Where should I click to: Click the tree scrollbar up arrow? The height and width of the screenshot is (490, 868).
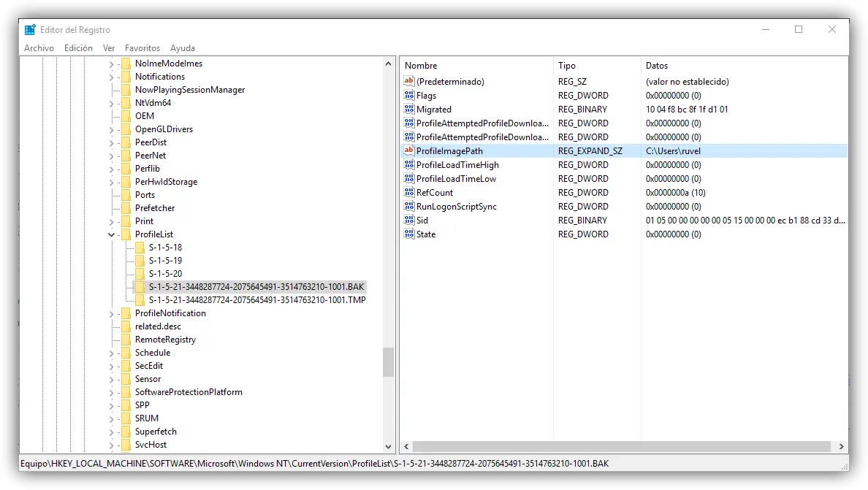point(388,64)
